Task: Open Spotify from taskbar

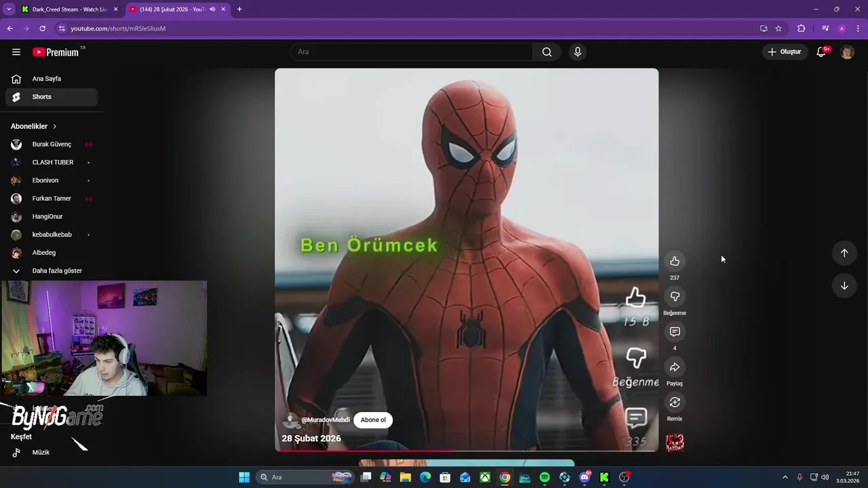Action: (x=545, y=477)
